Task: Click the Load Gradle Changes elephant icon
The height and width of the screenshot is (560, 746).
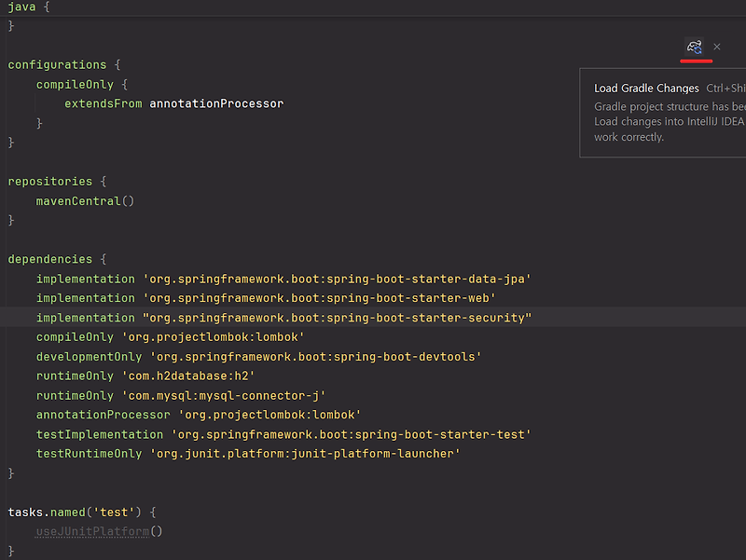Action: point(695,47)
